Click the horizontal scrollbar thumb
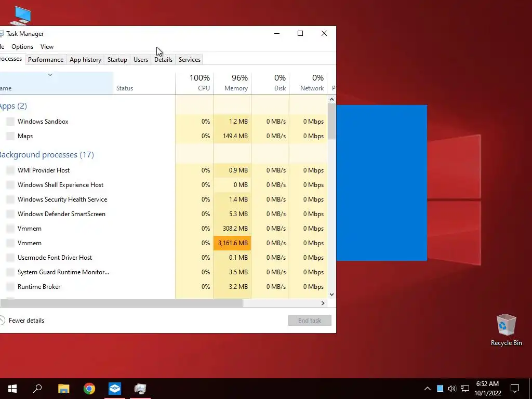This screenshot has height=399, width=532. click(122, 303)
